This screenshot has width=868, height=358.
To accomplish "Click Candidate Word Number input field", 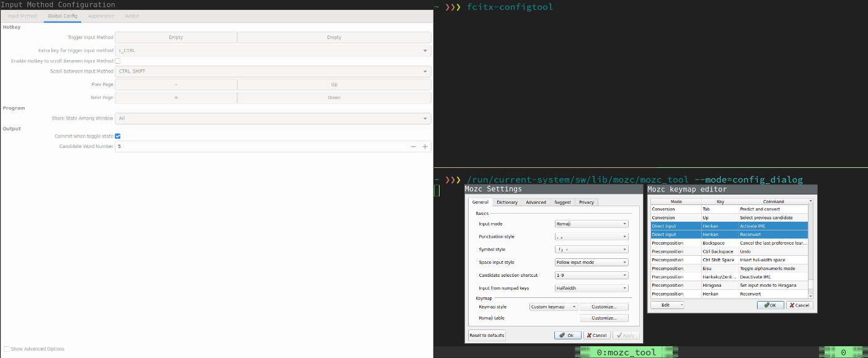I will click(261, 147).
